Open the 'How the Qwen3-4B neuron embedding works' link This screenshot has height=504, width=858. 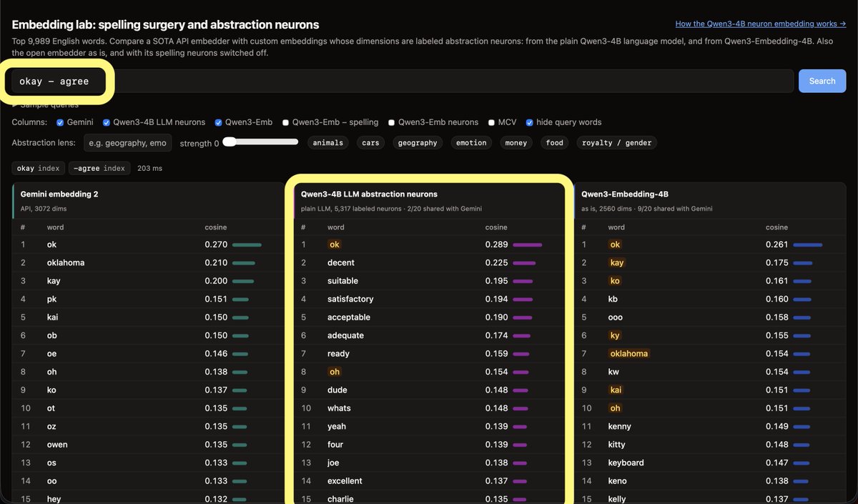click(761, 24)
